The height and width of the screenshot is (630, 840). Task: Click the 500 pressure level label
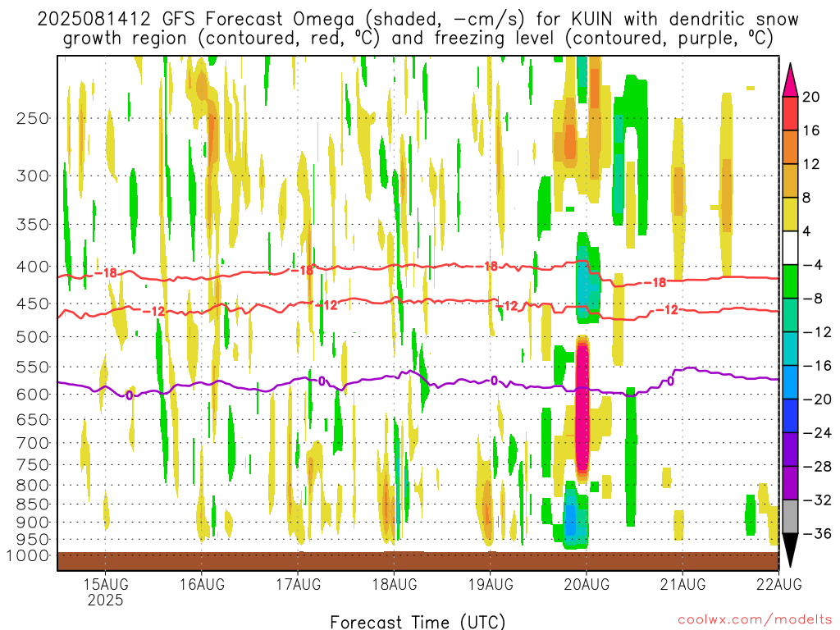(33, 337)
